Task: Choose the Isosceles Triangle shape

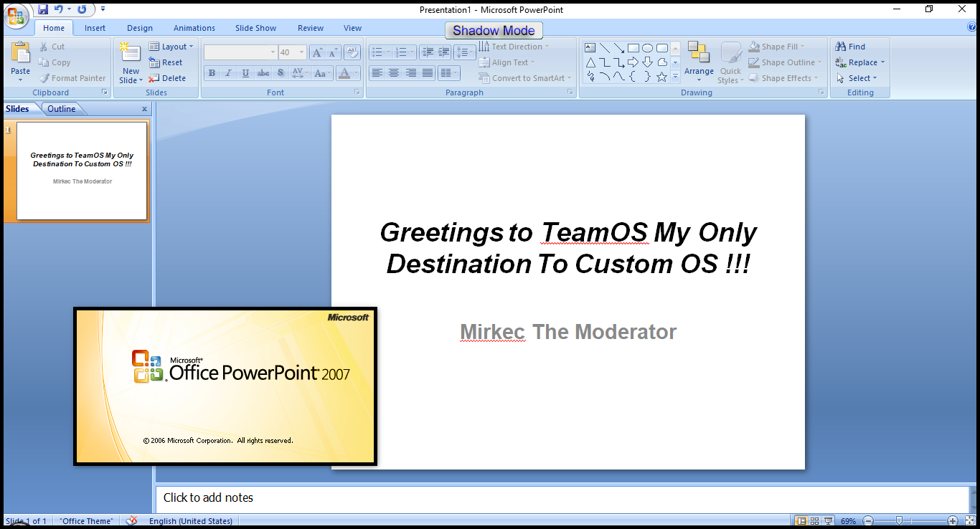Action: [x=590, y=62]
